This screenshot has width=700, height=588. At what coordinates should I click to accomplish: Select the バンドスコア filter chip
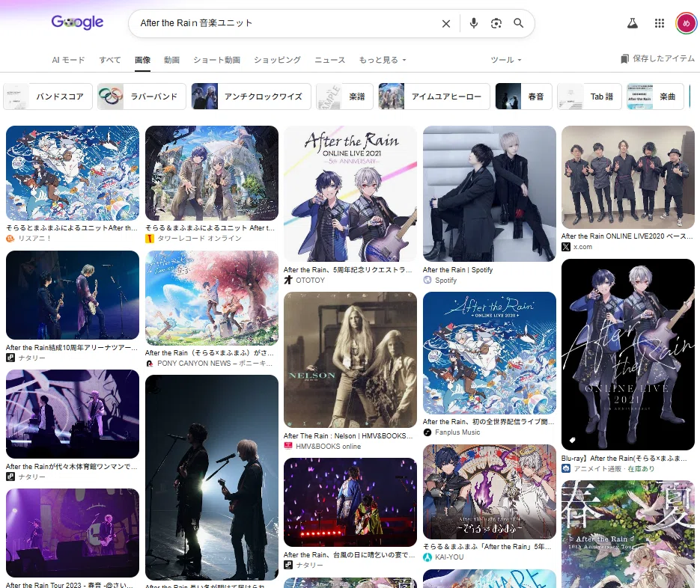click(x=48, y=97)
